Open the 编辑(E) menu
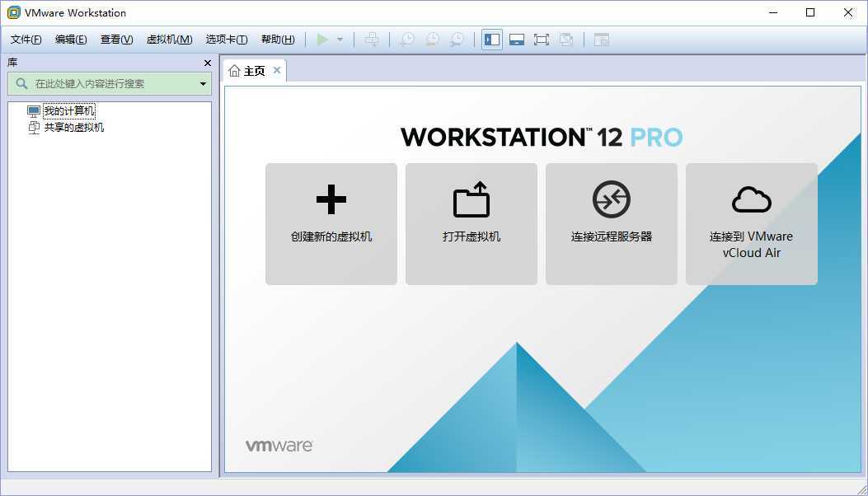The width and height of the screenshot is (868, 496). click(x=71, y=40)
